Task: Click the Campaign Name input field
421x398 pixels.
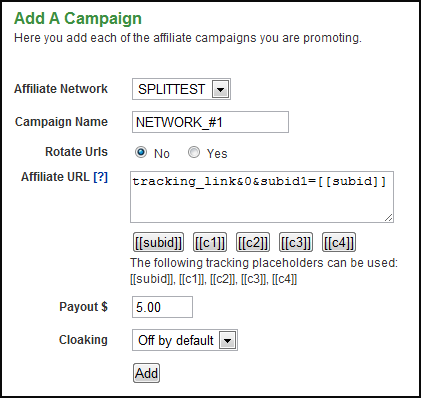Action: pos(210,122)
